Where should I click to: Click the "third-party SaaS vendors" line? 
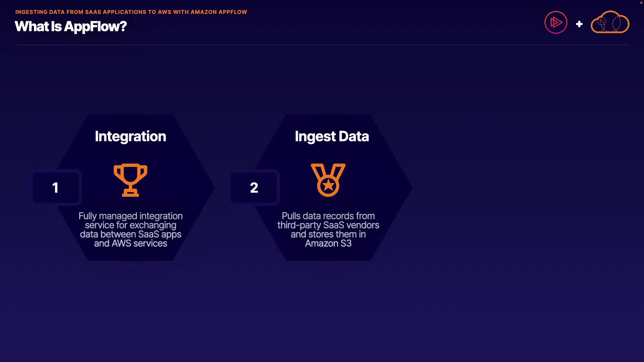pos(328,225)
